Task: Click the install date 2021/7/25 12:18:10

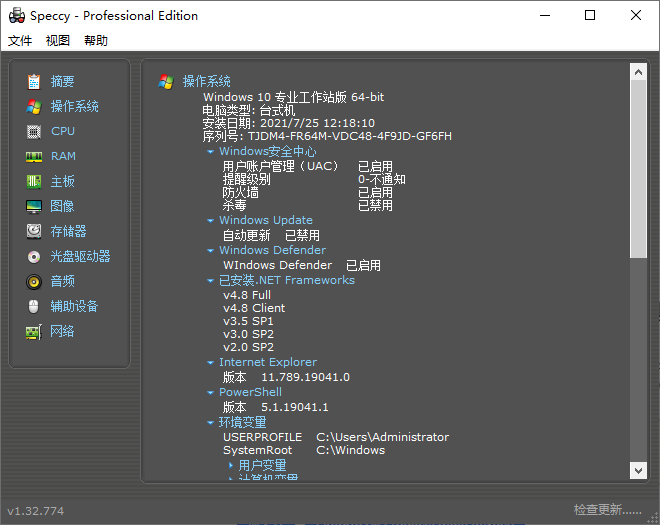Action: (x=317, y=123)
